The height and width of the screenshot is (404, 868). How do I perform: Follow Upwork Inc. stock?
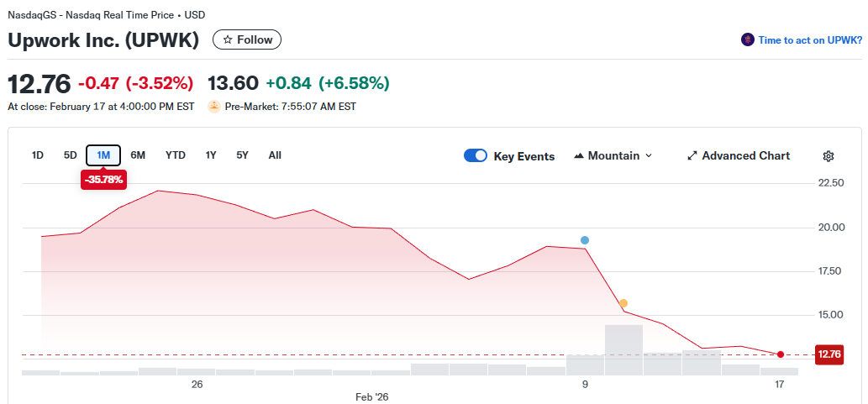pos(247,40)
